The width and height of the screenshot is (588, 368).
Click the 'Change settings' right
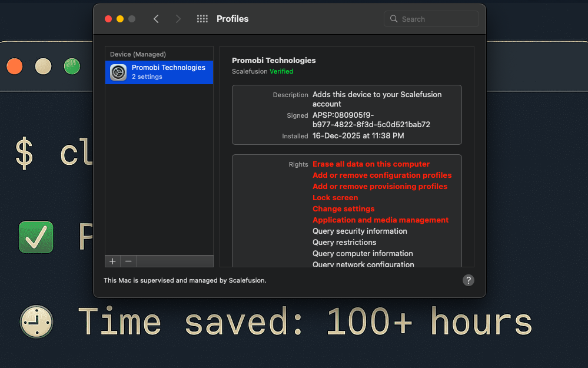point(344,209)
